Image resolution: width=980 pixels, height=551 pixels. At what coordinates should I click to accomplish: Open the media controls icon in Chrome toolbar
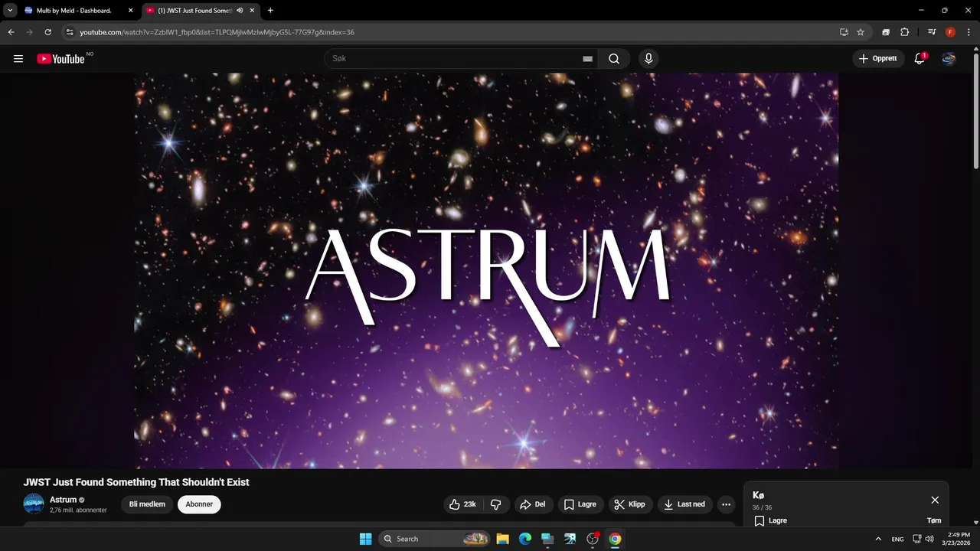932,32
